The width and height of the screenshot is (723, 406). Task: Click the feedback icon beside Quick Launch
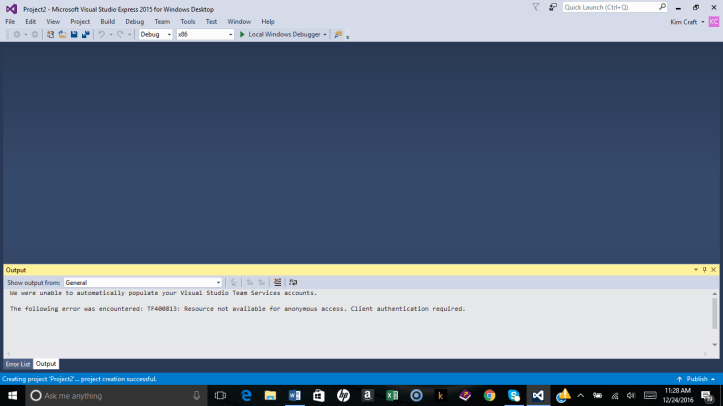coord(552,7)
